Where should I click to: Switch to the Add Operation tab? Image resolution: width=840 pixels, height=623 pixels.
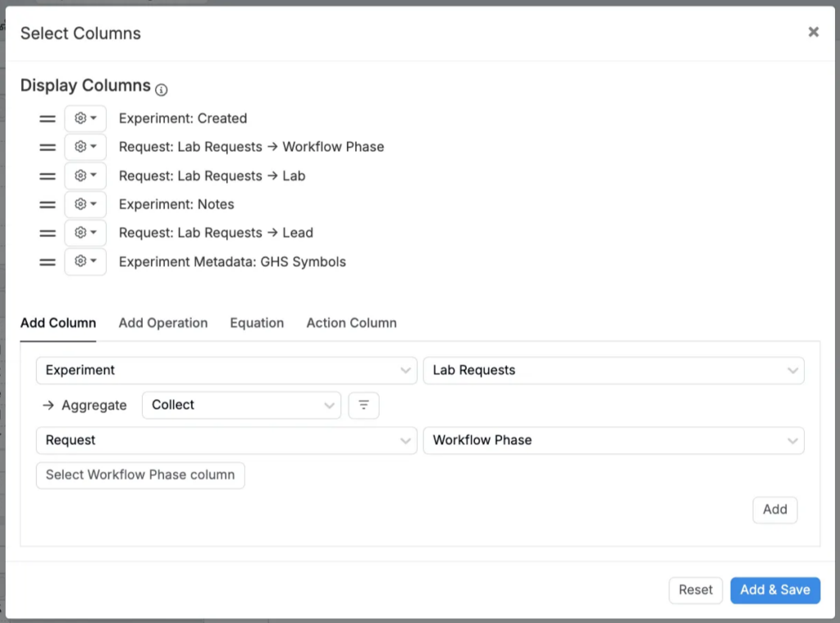(163, 323)
